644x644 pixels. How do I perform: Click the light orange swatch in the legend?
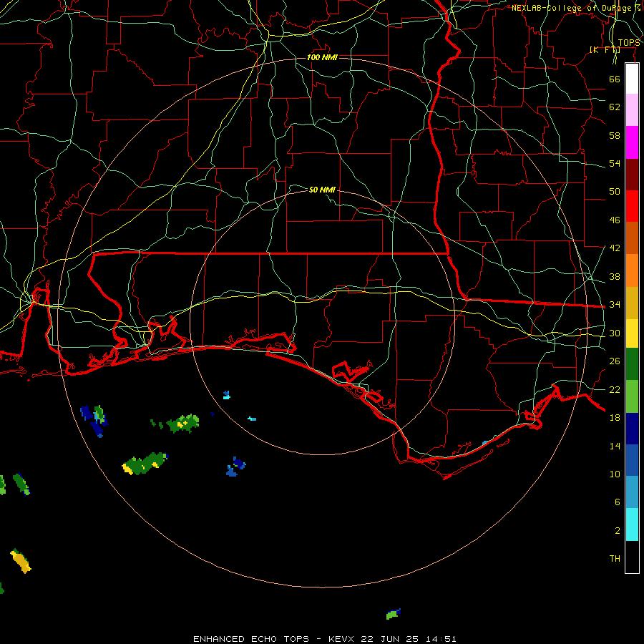632,270
